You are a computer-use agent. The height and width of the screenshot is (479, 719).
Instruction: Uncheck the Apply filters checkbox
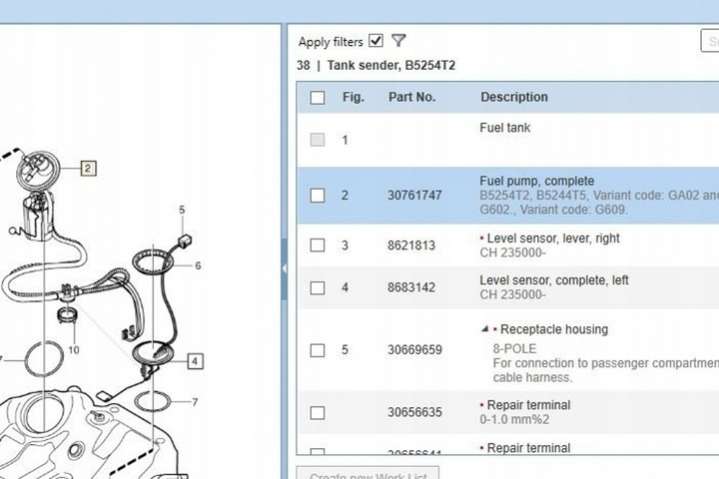pos(376,41)
